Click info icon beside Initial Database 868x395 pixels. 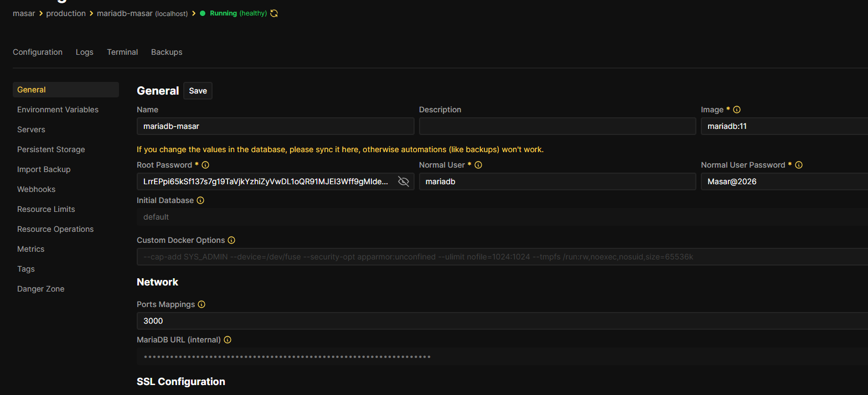(200, 200)
